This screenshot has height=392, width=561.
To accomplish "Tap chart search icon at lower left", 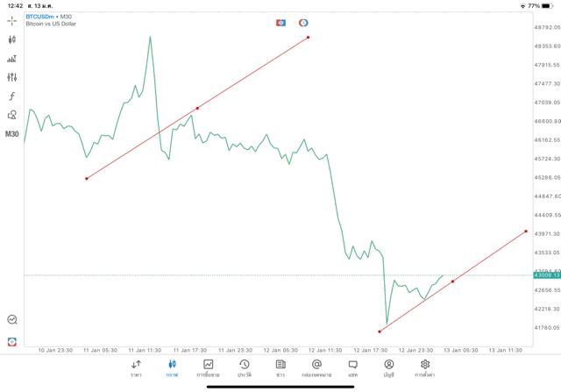I will (12, 320).
